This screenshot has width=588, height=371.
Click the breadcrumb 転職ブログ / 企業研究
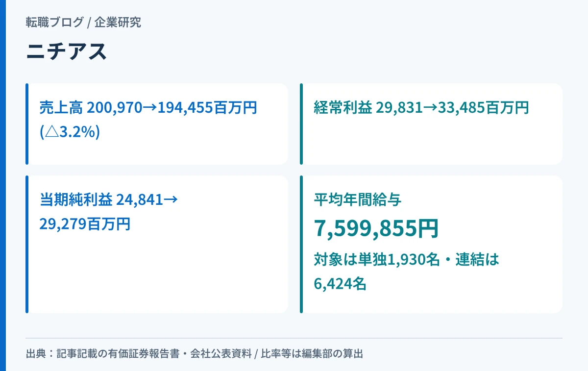(x=84, y=22)
